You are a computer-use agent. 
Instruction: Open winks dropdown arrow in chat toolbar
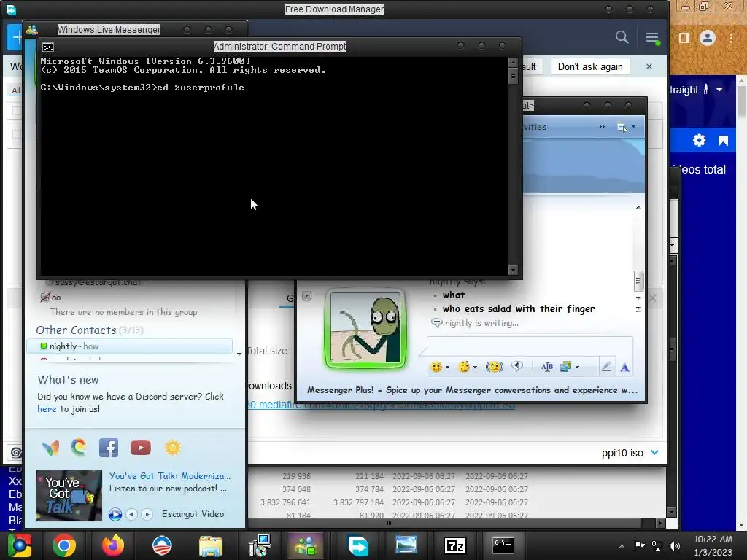[475, 367]
